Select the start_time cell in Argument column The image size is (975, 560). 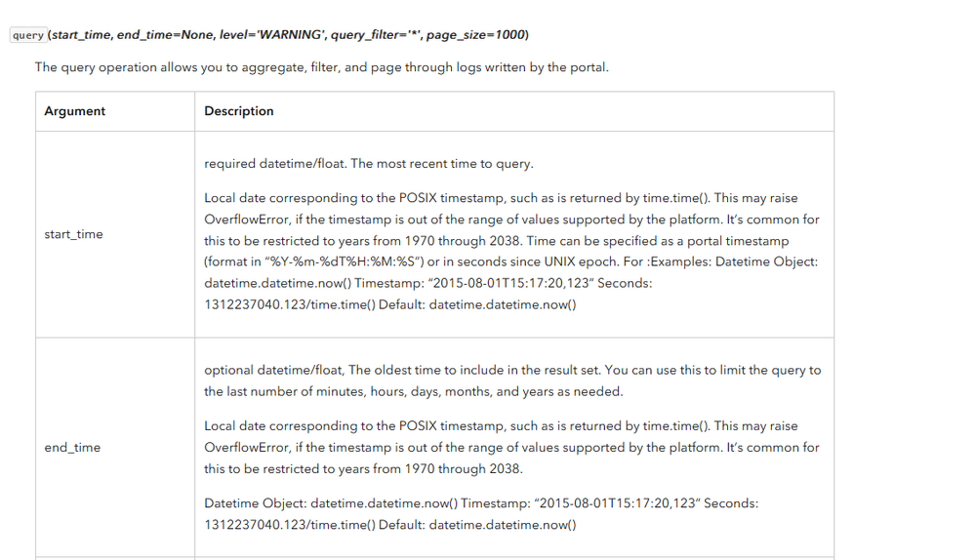click(x=73, y=234)
